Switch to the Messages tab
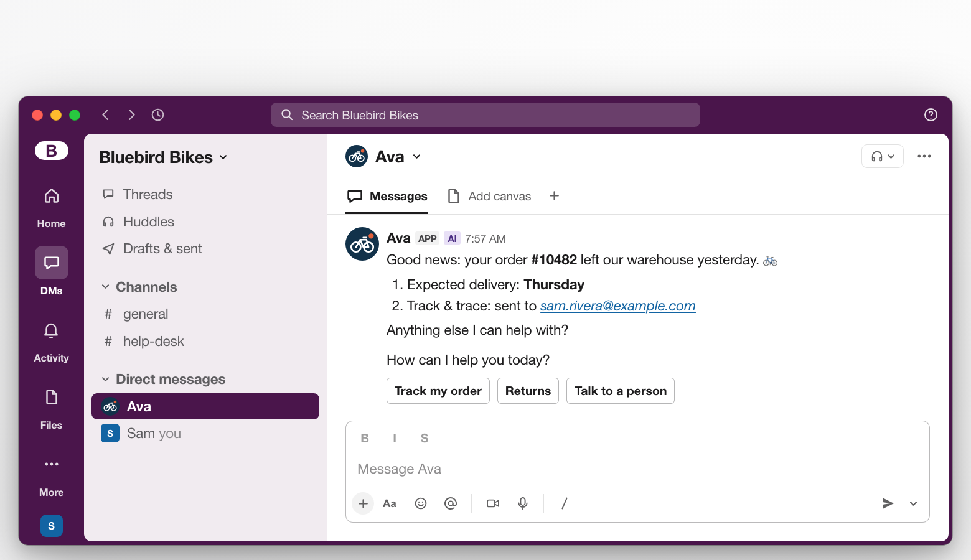This screenshot has height=560, width=971. [387, 196]
